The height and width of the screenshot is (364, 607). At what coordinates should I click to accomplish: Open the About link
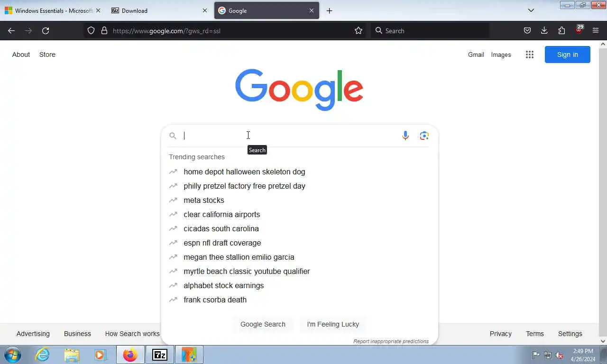(21, 55)
